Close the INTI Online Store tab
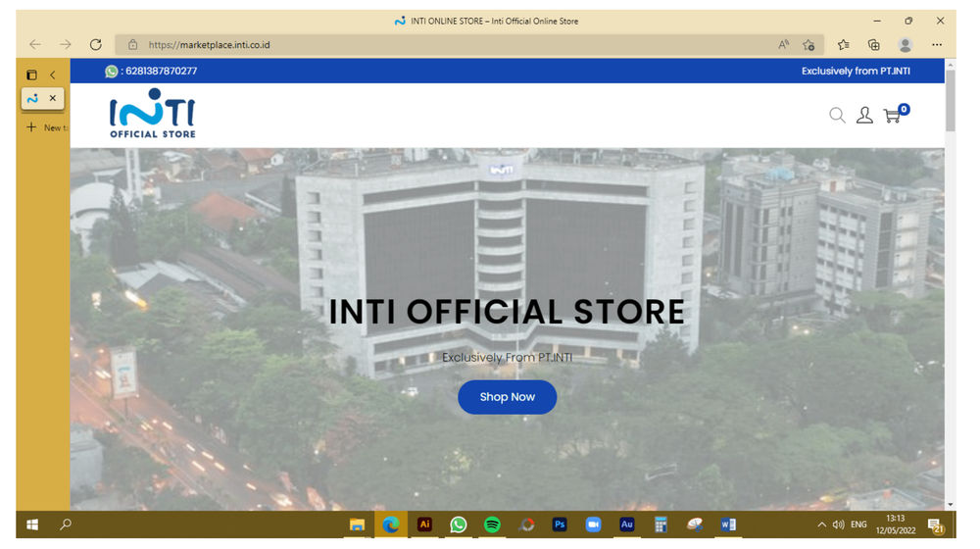Image resolution: width=980 pixels, height=549 pixels. point(53,98)
